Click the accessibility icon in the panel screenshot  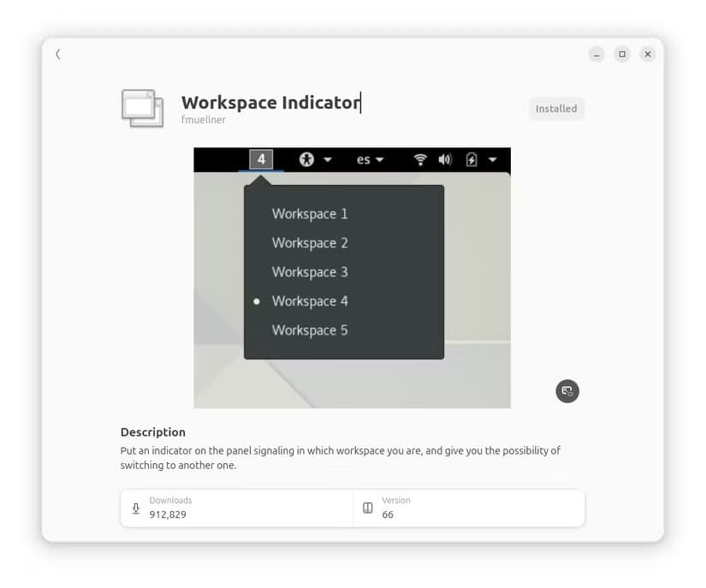click(x=306, y=159)
